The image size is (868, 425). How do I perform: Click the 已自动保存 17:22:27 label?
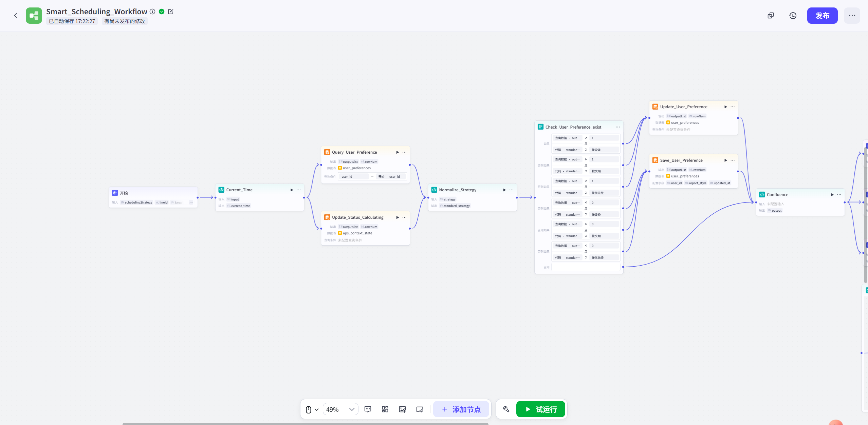[x=72, y=21]
